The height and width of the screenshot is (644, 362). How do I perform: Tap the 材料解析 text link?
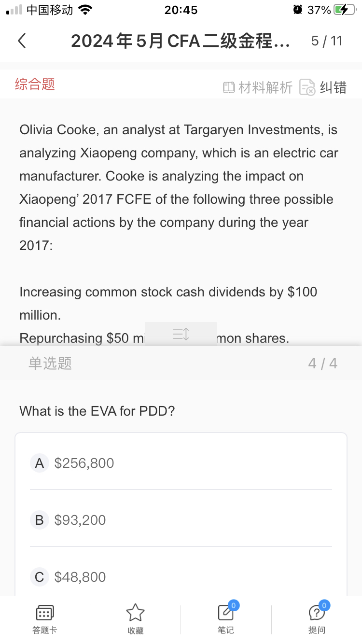265,87
